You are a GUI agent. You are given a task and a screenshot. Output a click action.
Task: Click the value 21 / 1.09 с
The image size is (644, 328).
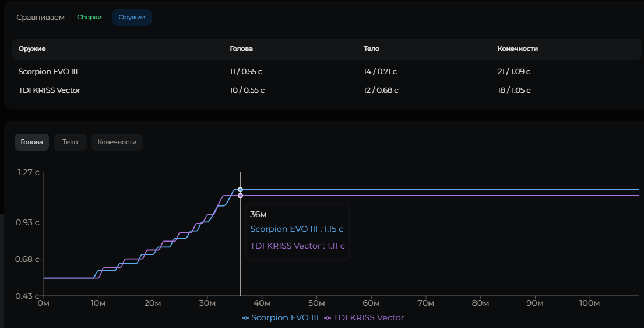514,72
